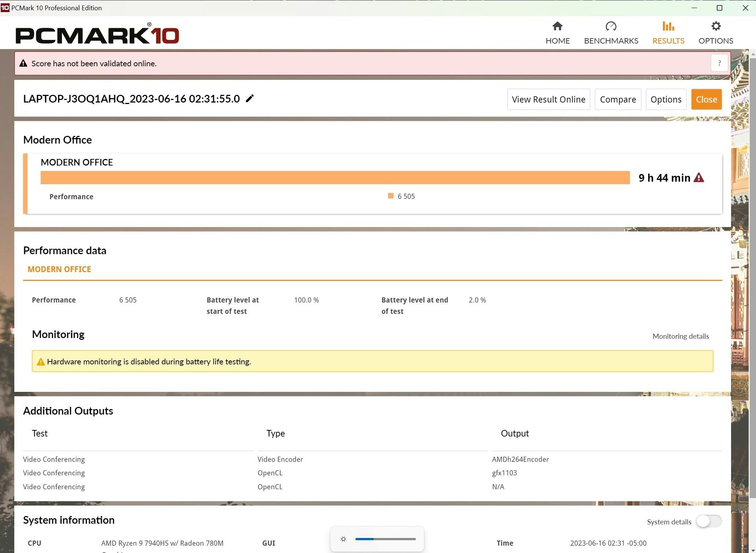756x553 pixels.
Task: Click the Compare button
Action: click(618, 99)
